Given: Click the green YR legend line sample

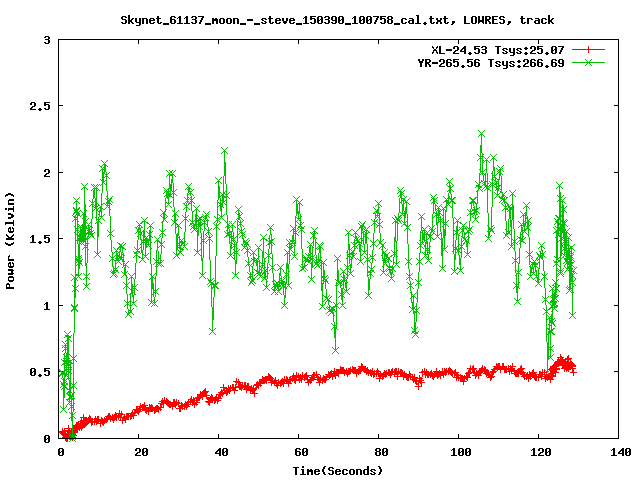Looking at the screenshot, I should (589, 62).
